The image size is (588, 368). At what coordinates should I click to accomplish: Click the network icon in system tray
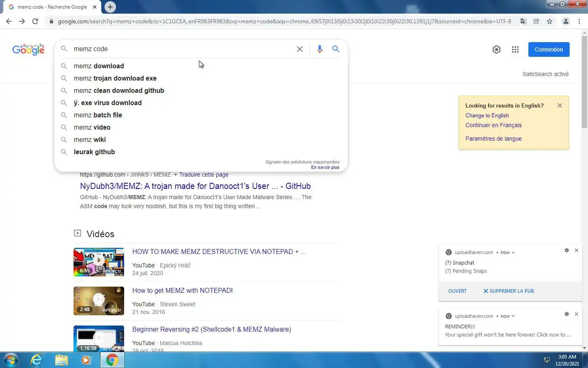pos(547,360)
